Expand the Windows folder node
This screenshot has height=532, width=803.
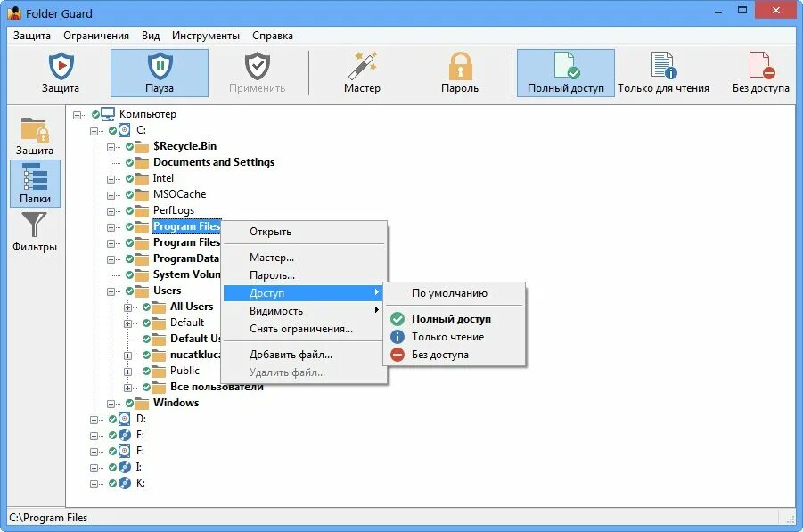pyautogui.click(x=111, y=404)
